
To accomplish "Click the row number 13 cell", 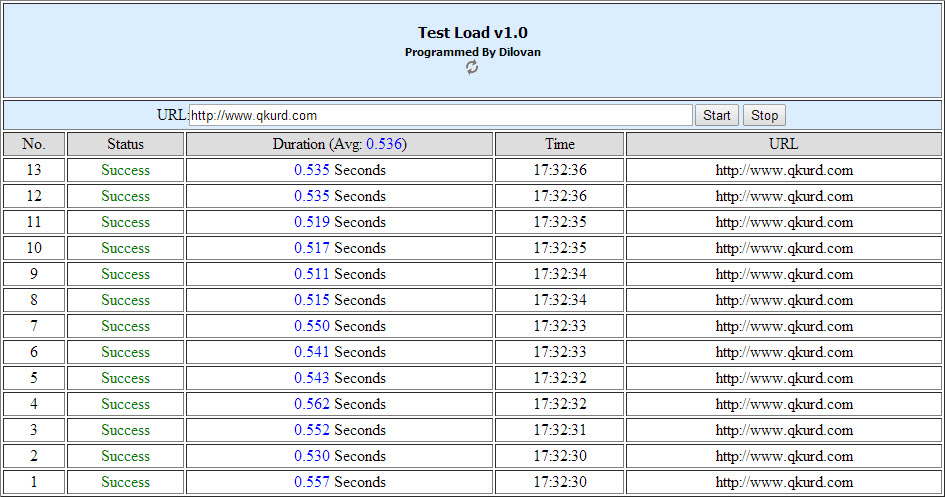I will pos(34,170).
